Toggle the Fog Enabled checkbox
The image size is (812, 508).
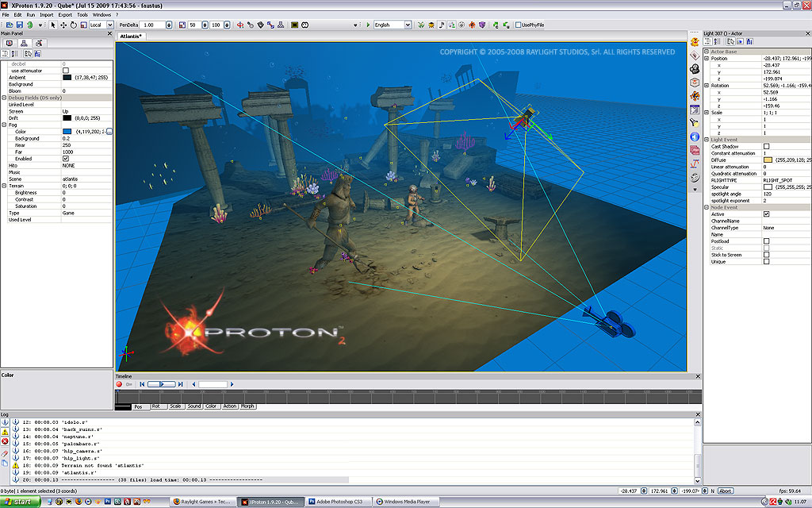[x=66, y=159]
